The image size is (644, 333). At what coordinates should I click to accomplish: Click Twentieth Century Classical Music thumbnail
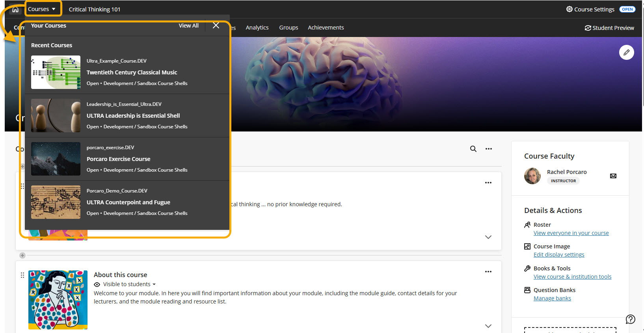56,72
